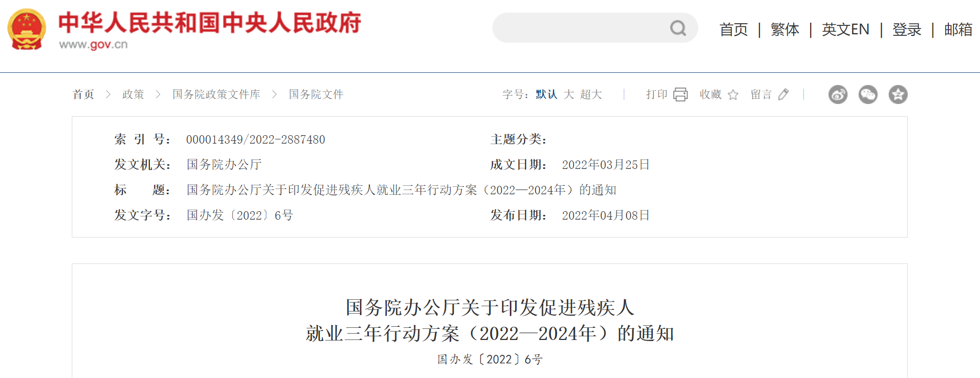Click index number 000014349/2022-2887480
The image size is (980, 378).
point(255,139)
